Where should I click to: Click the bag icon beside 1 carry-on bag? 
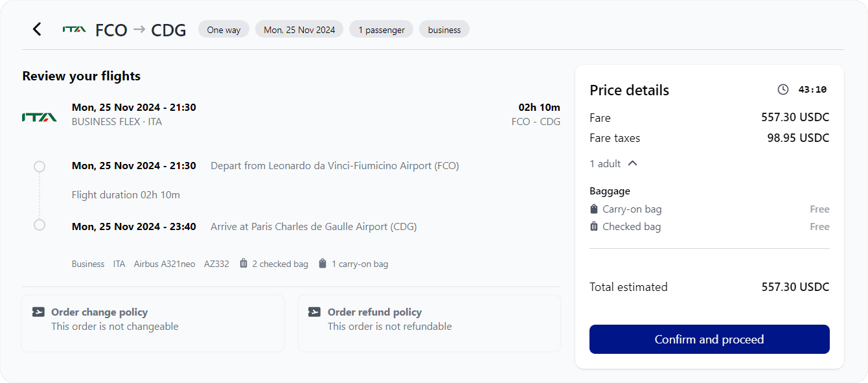click(322, 263)
